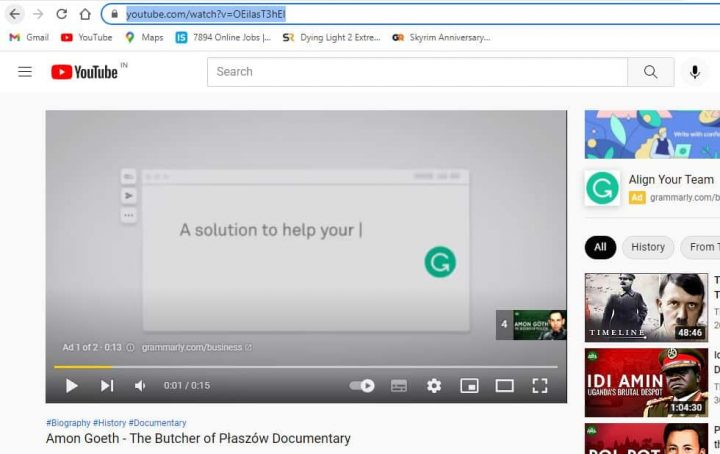
Task: Click the YouTube logo
Action: [x=85, y=72]
